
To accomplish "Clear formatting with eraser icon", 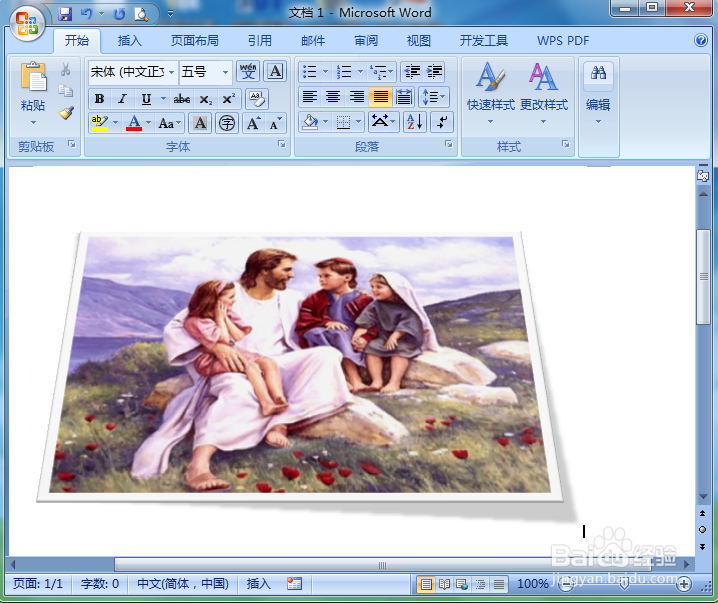I will 257,99.
